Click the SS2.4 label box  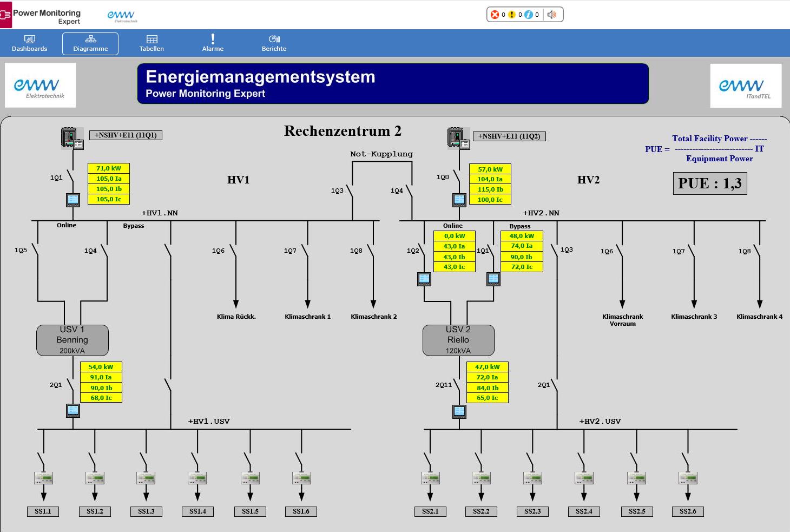point(584,511)
